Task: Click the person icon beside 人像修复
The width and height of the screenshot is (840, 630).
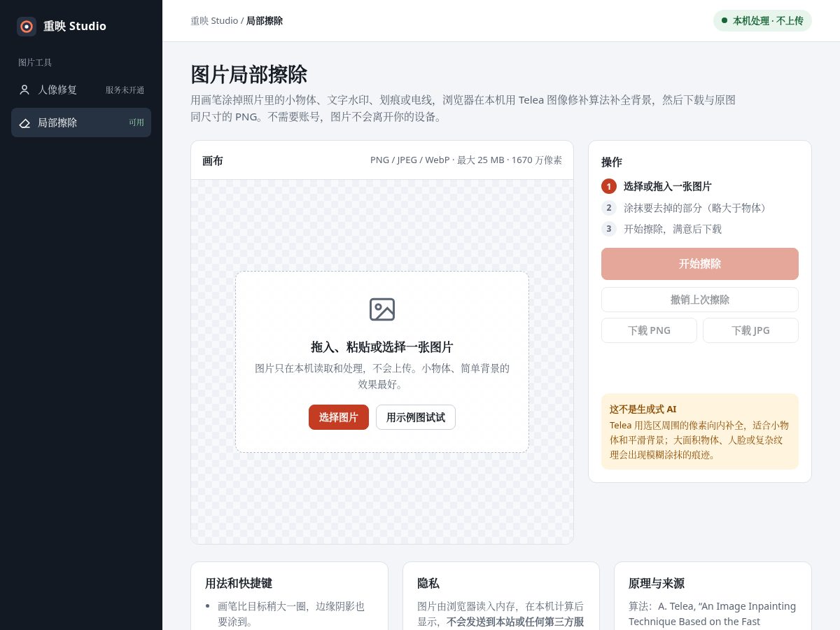Action: pyautogui.click(x=24, y=90)
